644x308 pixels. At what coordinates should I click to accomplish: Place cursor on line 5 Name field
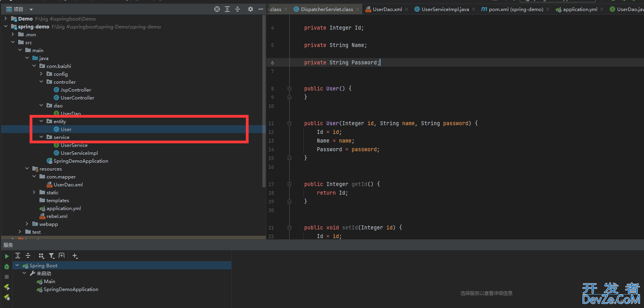[335, 45]
